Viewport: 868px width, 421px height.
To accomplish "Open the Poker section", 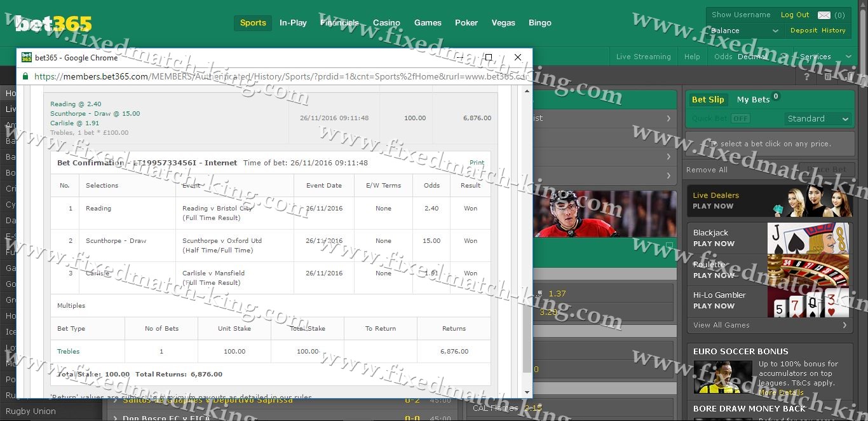I will point(466,23).
